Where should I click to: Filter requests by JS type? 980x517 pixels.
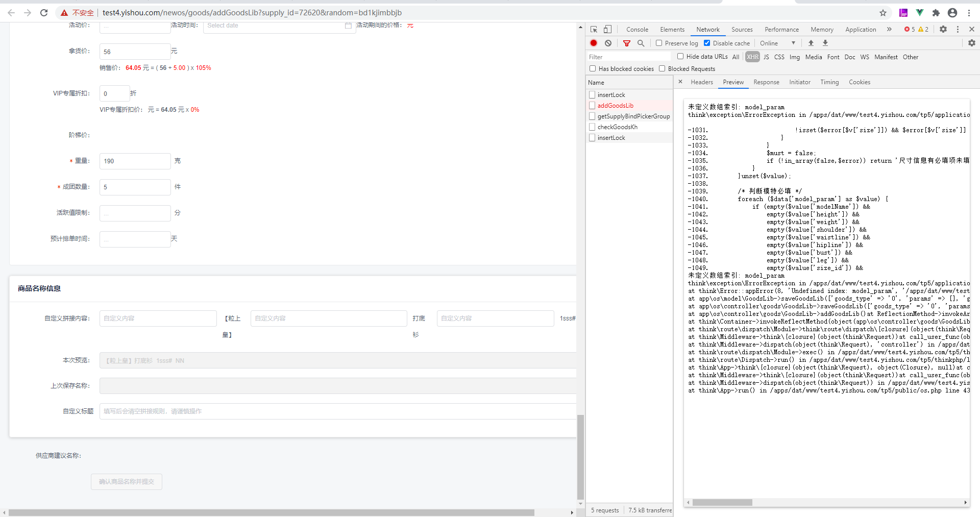click(766, 57)
